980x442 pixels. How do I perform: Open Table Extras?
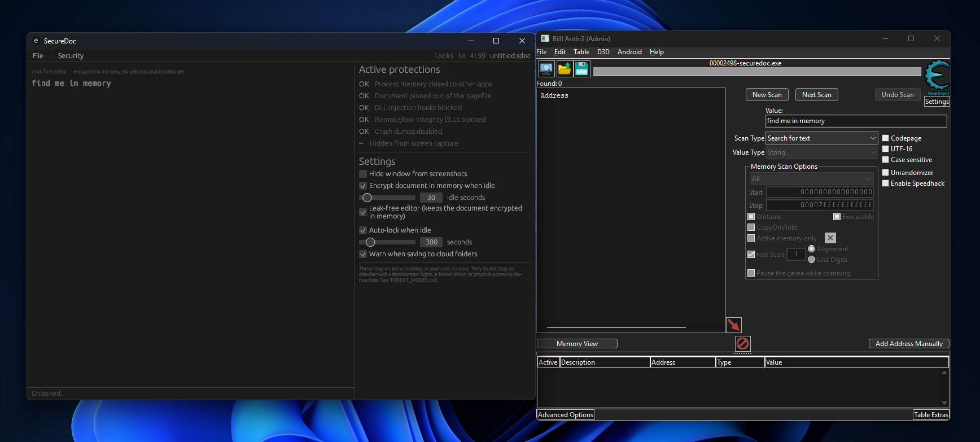click(x=931, y=415)
